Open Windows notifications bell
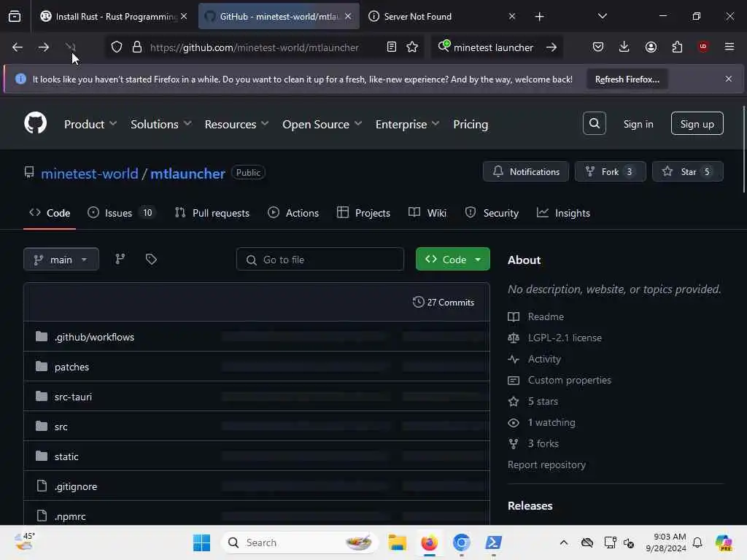Screen dimensions: 747x560 coord(697,542)
